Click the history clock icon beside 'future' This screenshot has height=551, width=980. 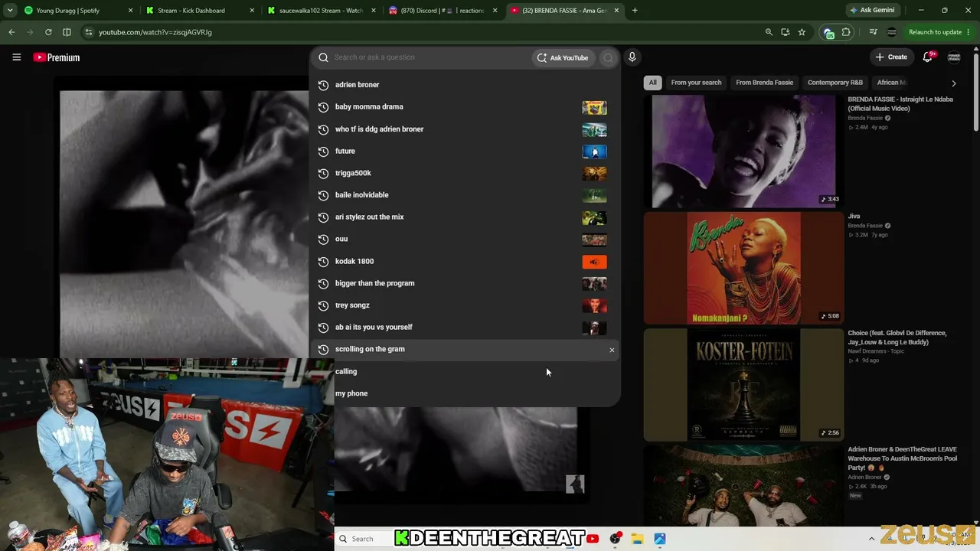[x=323, y=152]
